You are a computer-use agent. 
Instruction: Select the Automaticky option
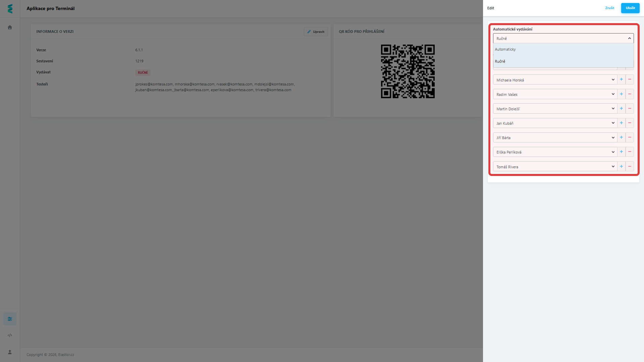(505, 49)
